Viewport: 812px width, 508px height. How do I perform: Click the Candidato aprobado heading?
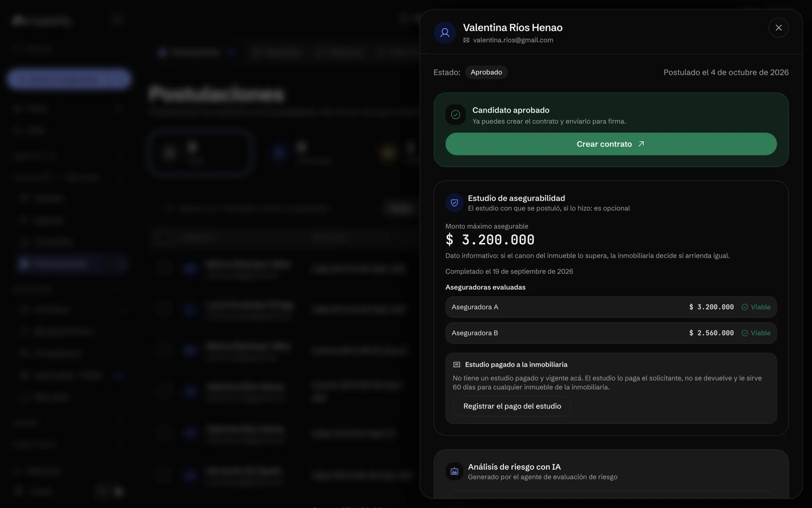tap(511, 110)
